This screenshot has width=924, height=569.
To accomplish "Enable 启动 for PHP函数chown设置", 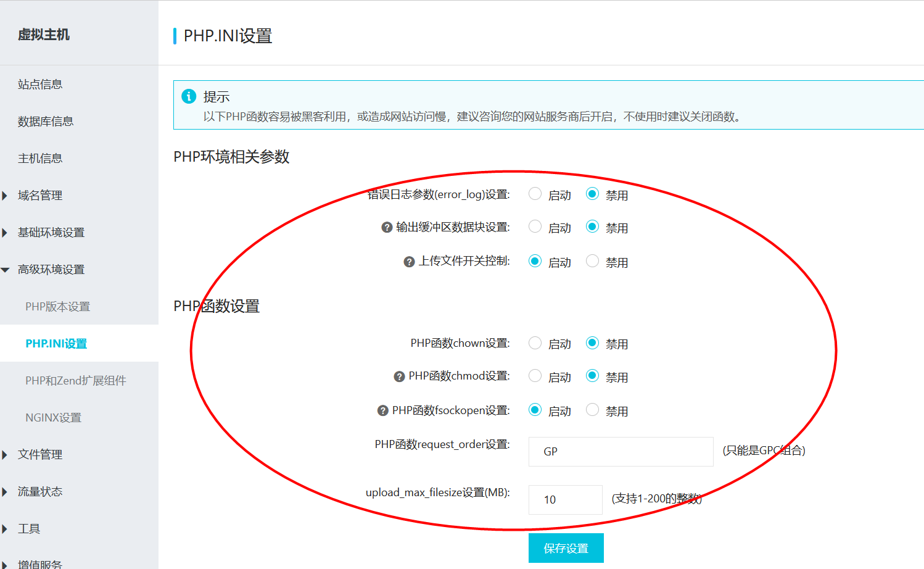I will pyautogui.click(x=535, y=343).
